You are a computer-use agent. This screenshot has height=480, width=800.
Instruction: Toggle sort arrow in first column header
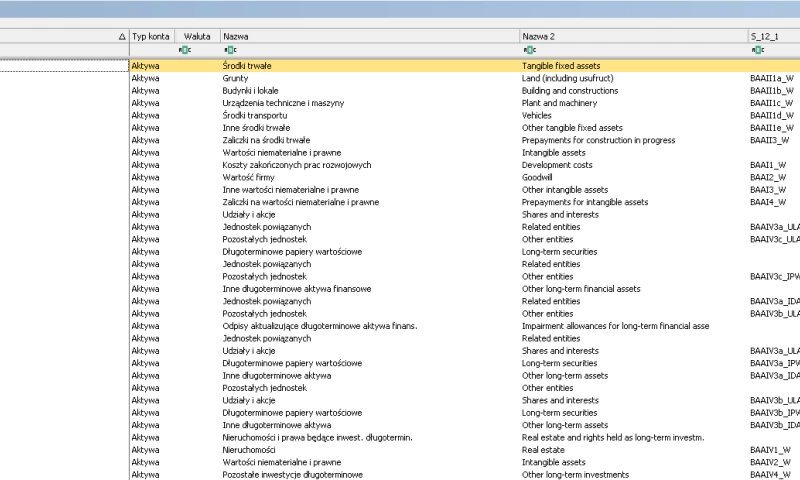[x=121, y=37]
